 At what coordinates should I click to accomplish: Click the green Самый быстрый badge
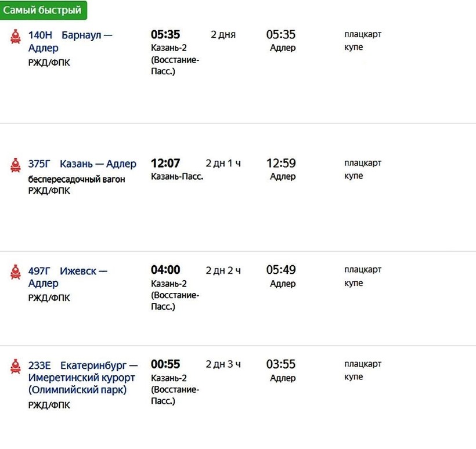point(44,10)
